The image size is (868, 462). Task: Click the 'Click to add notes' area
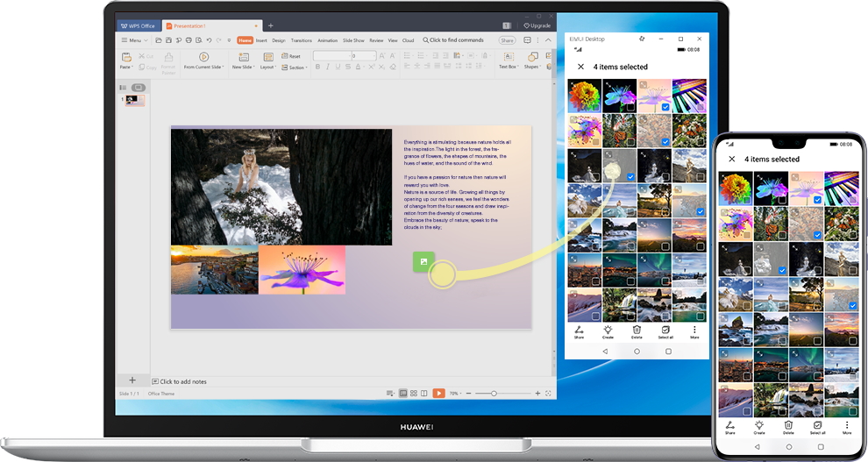(182, 381)
